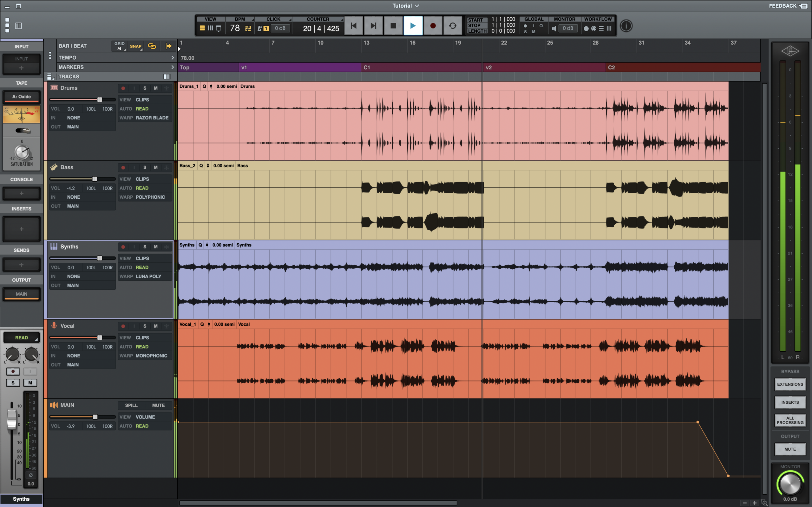Solo the Vocal track
Image resolution: width=812 pixels, height=507 pixels.
pyautogui.click(x=145, y=326)
